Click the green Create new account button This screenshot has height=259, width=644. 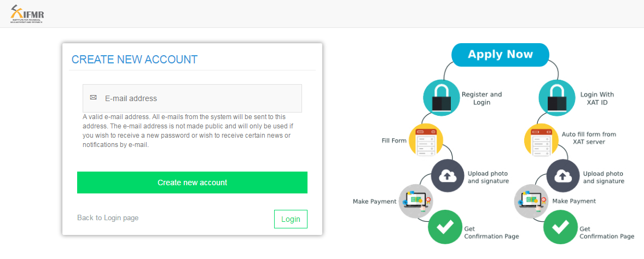coord(192,183)
